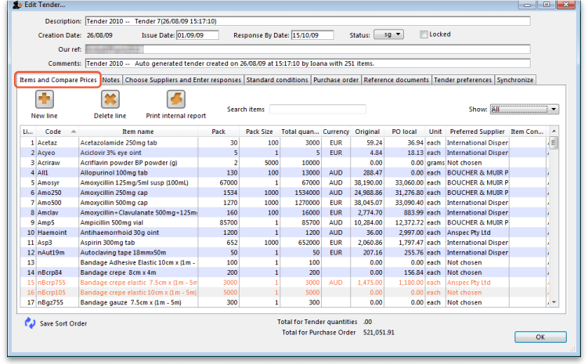The height and width of the screenshot is (364, 588).
Task: Expand the Show filter dropdown
Action: [524, 110]
